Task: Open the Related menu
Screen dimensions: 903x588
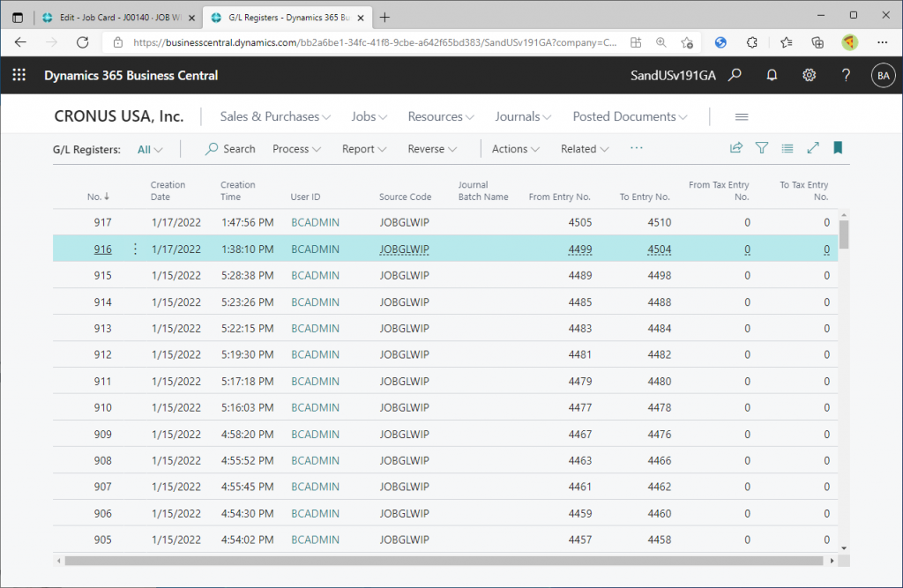Action: click(584, 149)
